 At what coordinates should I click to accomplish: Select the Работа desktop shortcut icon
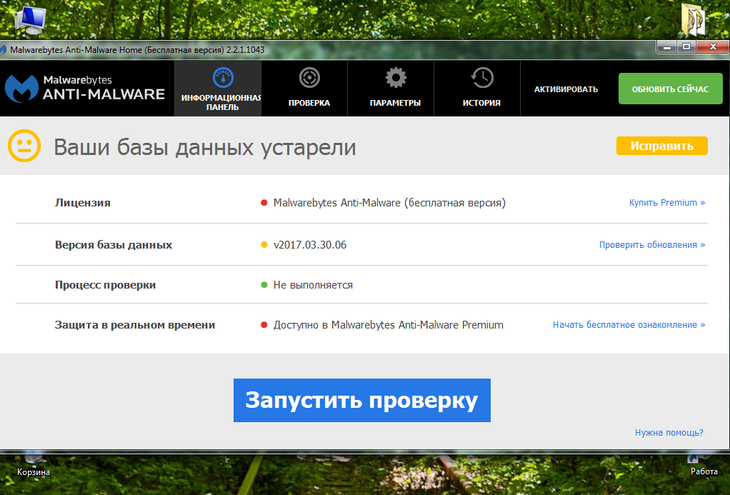(x=703, y=466)
